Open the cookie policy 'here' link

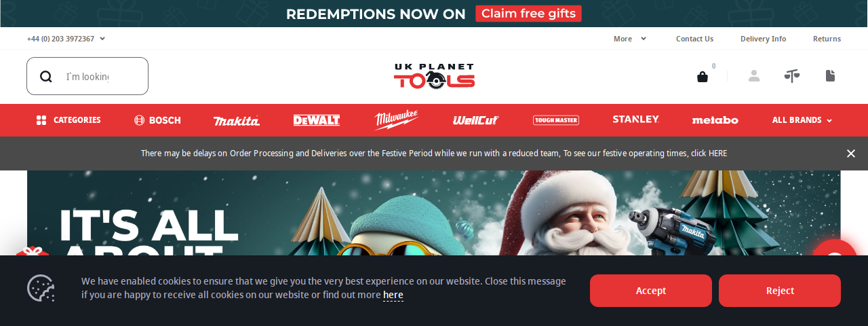coord(393,295)
